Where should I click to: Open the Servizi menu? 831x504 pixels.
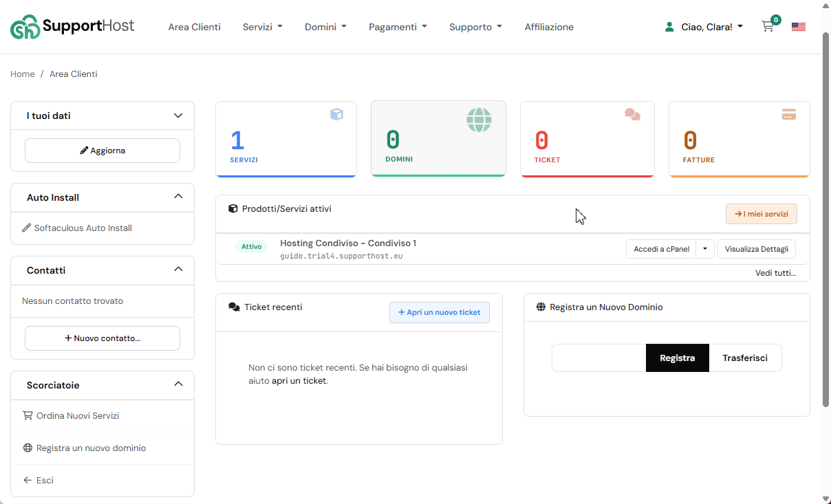click(x=262, y=27)
